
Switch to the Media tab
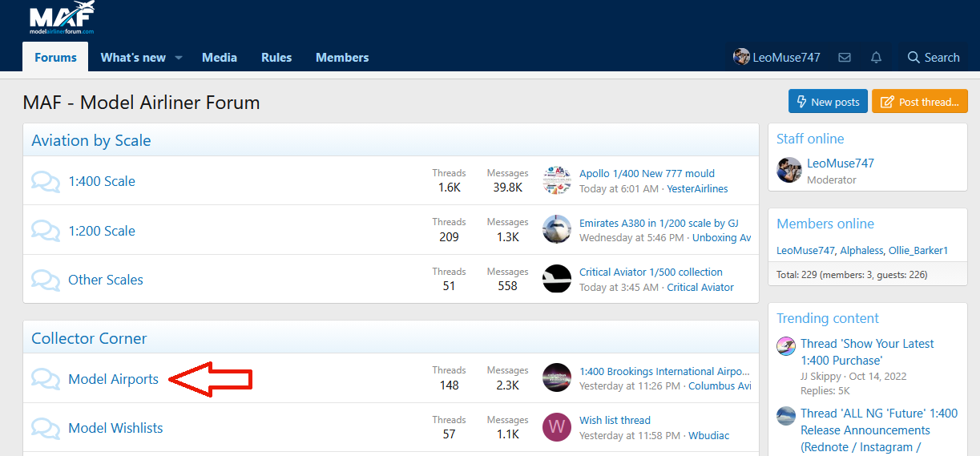click(x=220, y=58)
